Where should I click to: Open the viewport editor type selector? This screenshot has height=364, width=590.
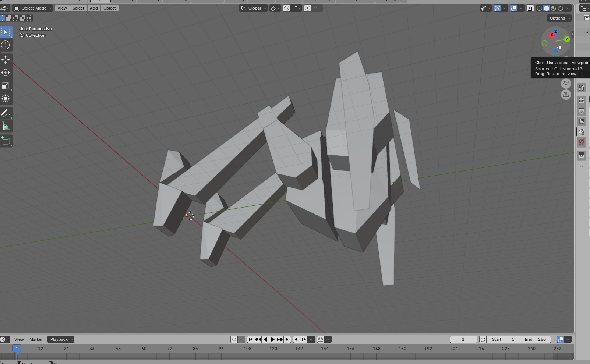coord(5,8)
